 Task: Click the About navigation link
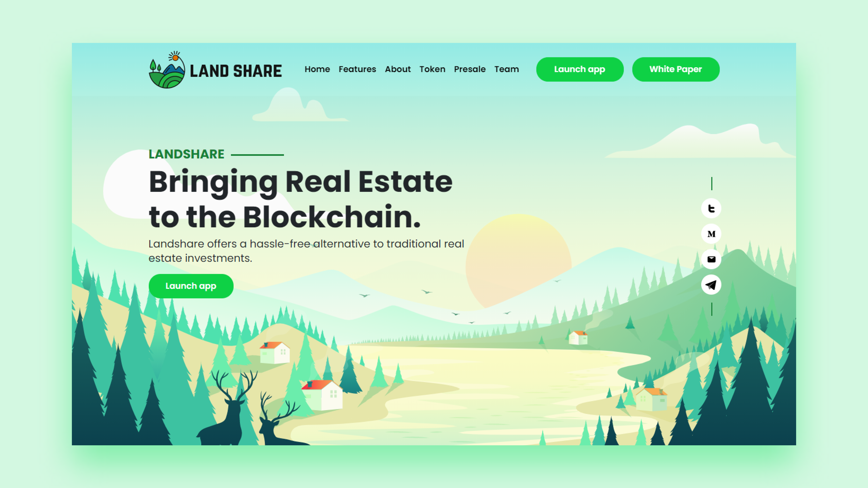coord(397,69)
